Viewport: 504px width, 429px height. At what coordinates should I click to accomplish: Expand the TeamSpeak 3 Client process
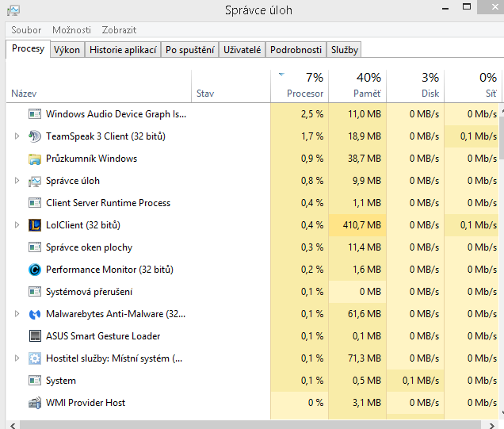pos(17,136)
